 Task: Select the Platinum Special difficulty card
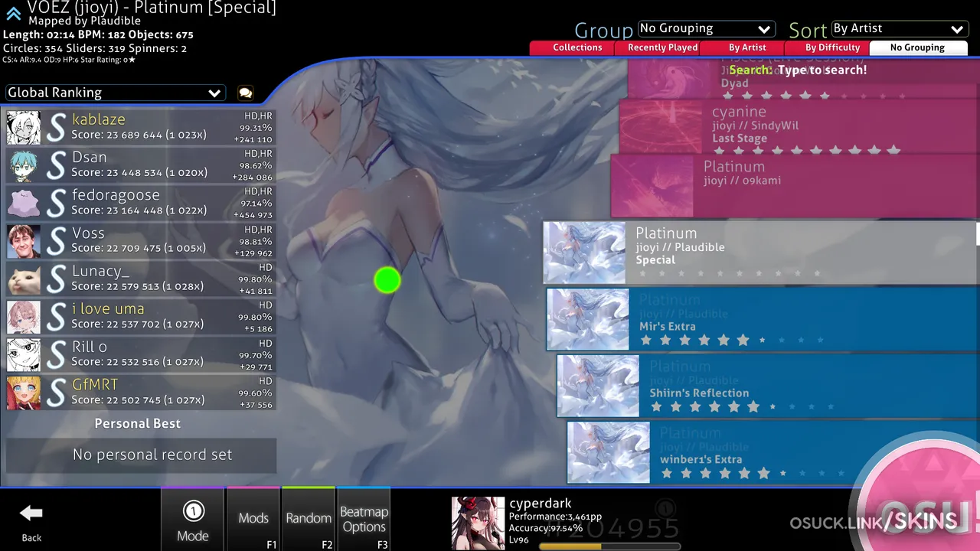[761, 253]
